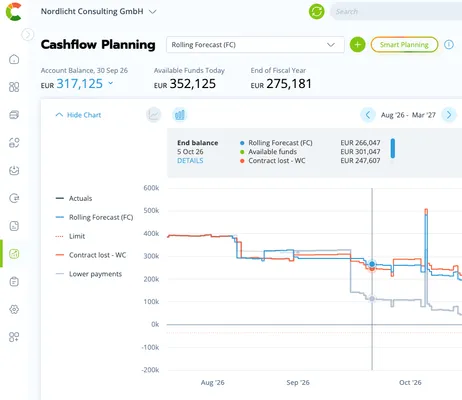The width and height of the screenshot is (462, 400).
Task: Open the Nordlicht Consulting GmbH company dropdown
Action: point(99,11)
